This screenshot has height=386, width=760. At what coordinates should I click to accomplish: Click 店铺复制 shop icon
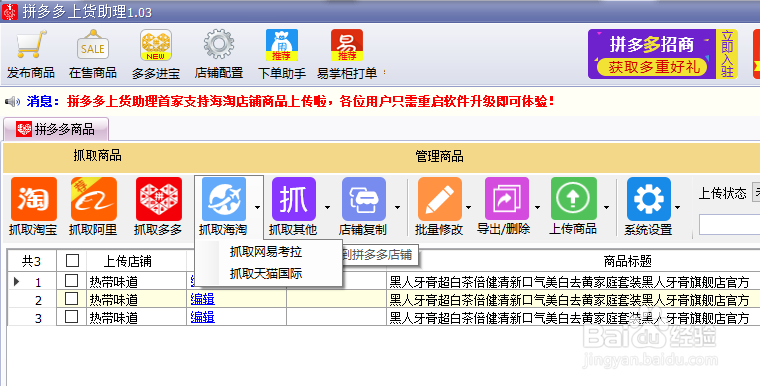coord(364,199)
